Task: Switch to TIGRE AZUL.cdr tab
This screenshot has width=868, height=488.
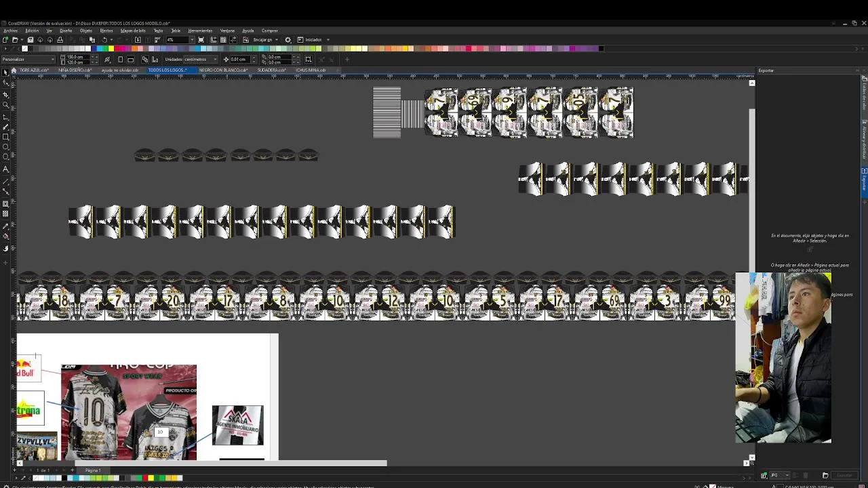Action: click(x=34, y=70)
